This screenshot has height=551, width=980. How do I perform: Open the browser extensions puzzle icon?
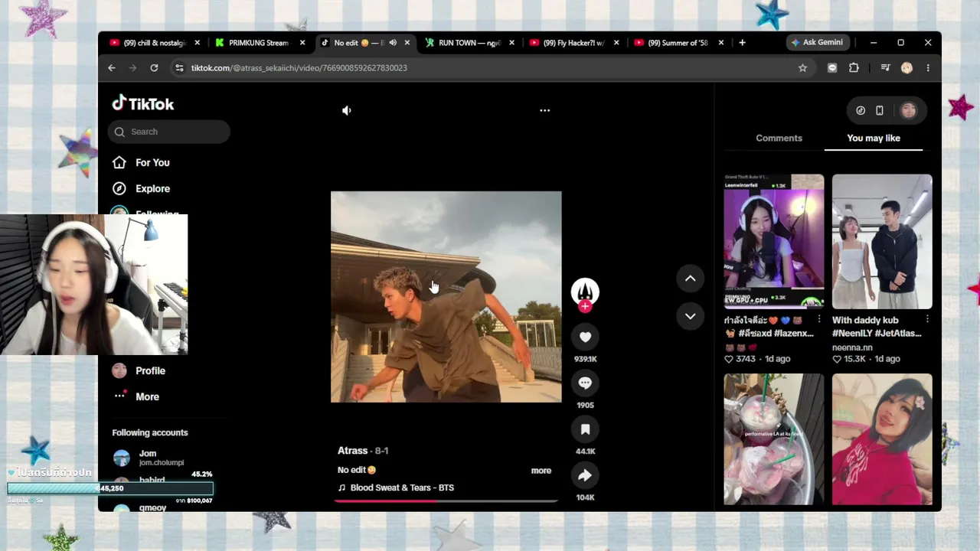tap(854, 68)
